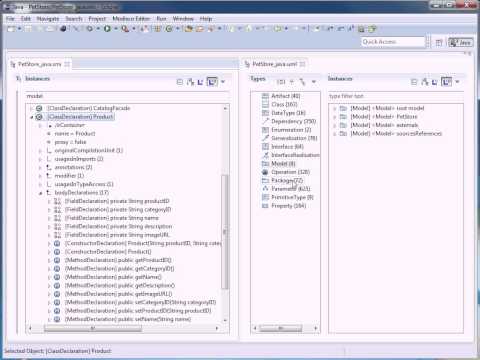480x360 pixels.
Task: Collapse the [ClassDeclaration] Product node
Action: click(x=32, y=117)
